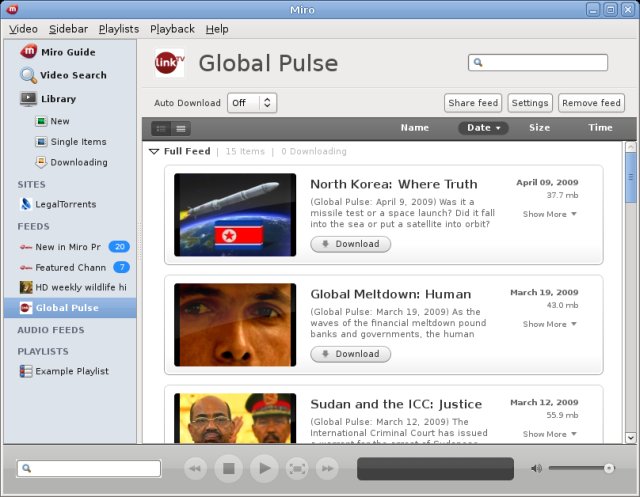Switch to the compact list view icon
Image resolution: width=640 pixels, height=497 pixels.
(181, 129)
